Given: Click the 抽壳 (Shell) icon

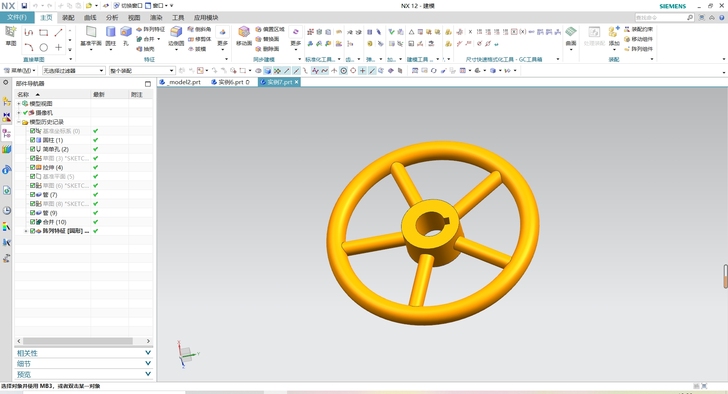Looking at the screenshot, I should [145, 49].
